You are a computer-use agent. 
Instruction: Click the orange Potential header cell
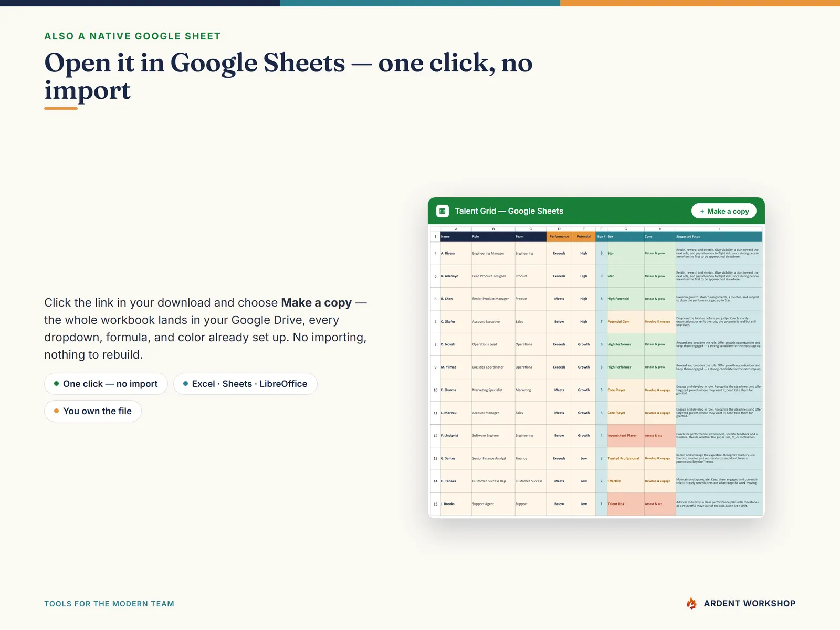584,237
